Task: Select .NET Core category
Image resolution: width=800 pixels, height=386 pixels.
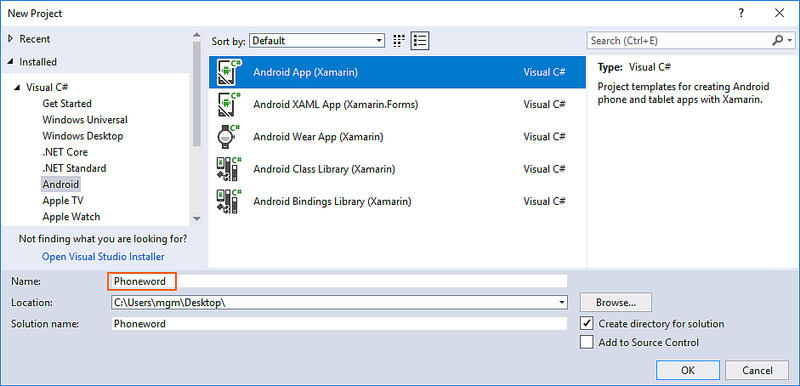Action: coord(65,152)
